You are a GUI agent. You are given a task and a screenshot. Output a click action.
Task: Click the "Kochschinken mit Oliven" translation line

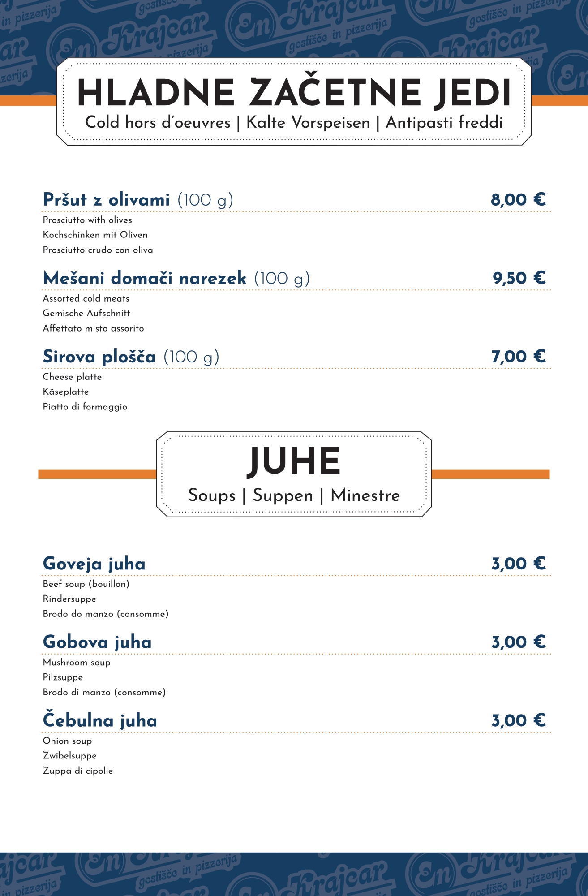95,235
